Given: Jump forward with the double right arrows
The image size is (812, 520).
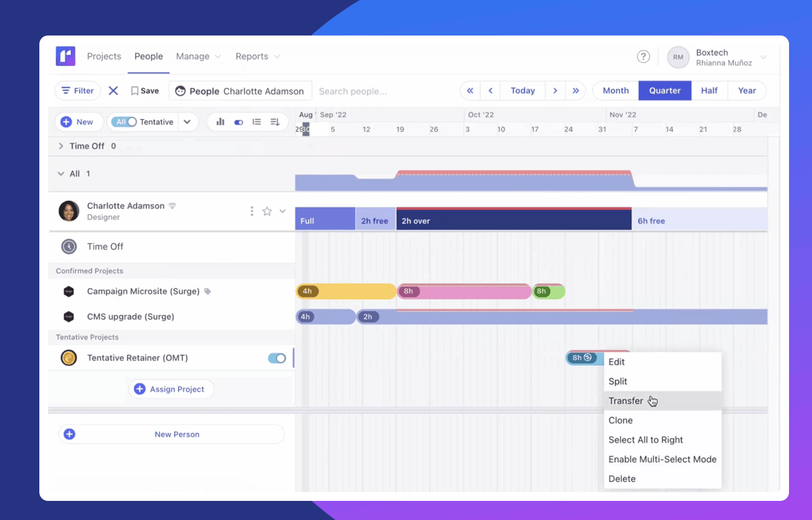Looking at the screenshot, I should 575,91.
